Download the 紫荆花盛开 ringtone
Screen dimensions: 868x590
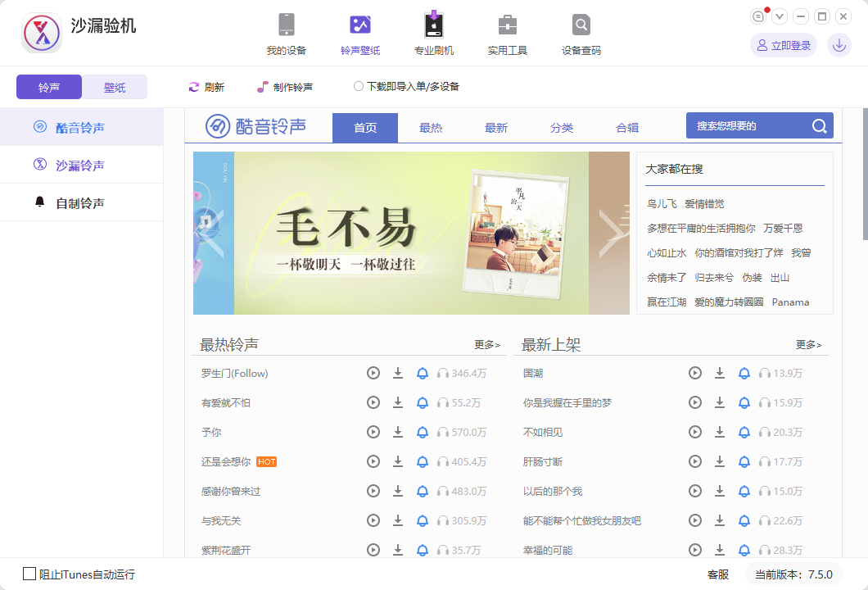point(397,550)
